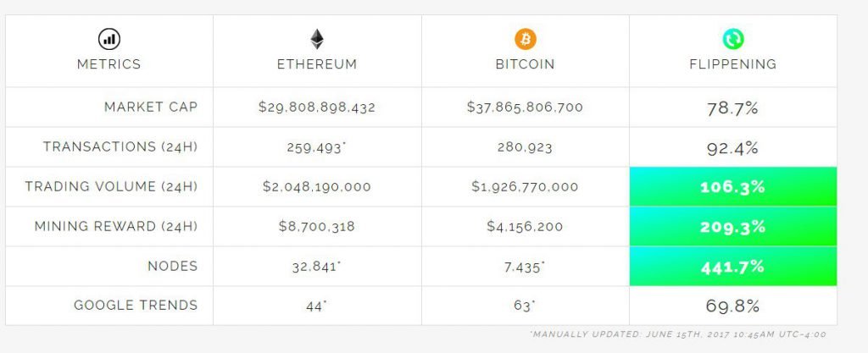Click the Bitcoin mining reward $4,156,200

(x=525, y=227)
